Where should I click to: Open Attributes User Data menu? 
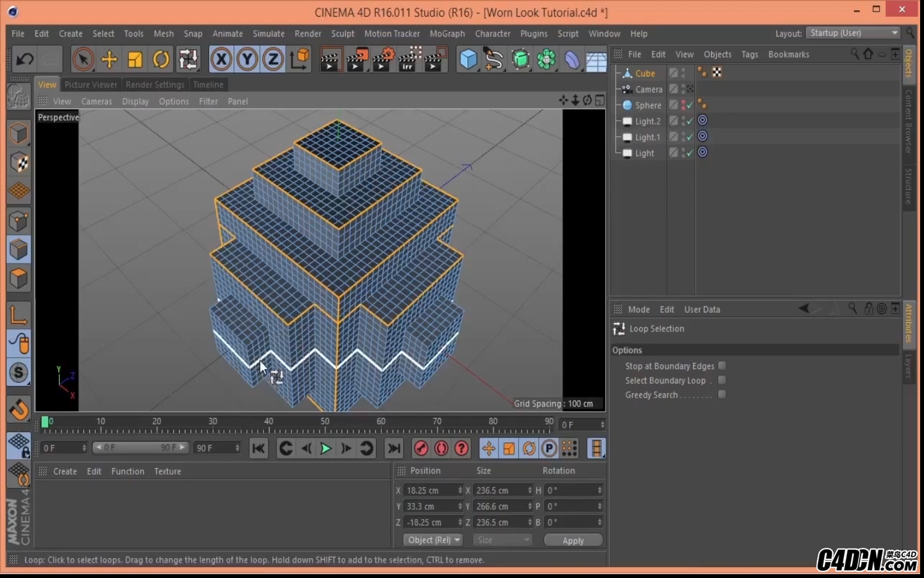tap(702, 310)
